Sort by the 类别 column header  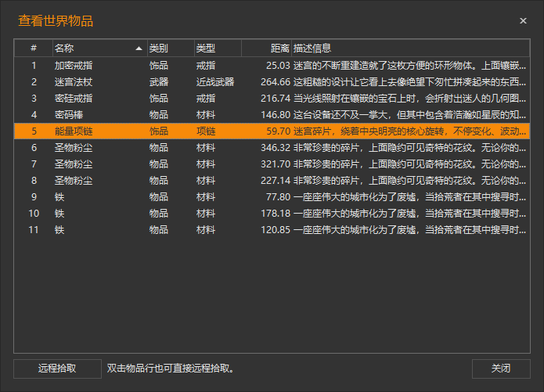pos(171,49)
